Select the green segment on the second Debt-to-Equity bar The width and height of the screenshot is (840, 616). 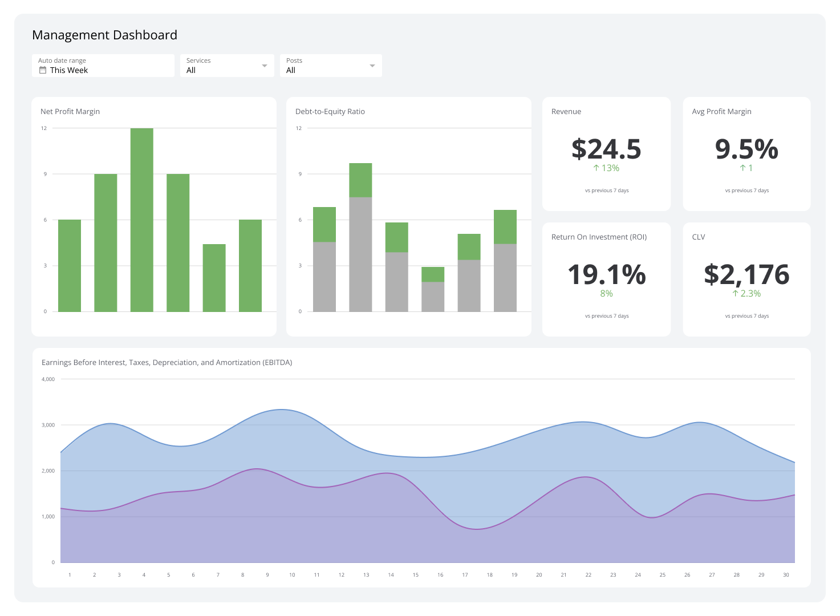pyautogui.click(x=360, y=180)
